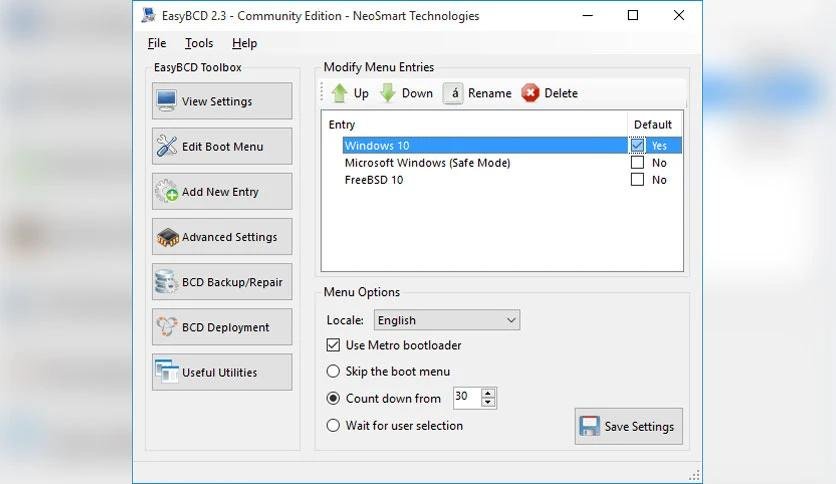This screenshot has height=484, width=836.
Task: Open Add New Entry gear icon
Action: pos(166,191)
